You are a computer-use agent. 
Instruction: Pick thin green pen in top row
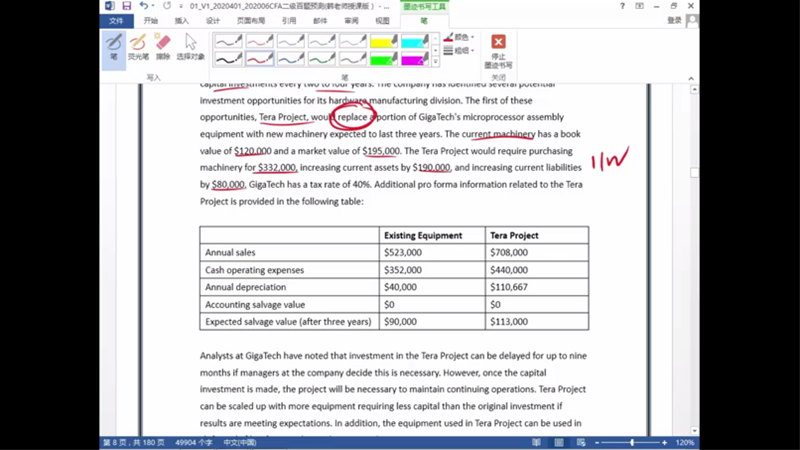coord(321,41)
